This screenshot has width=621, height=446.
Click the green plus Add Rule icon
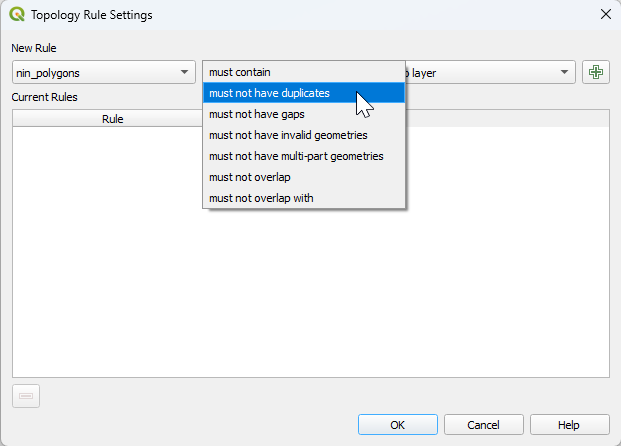[596, 72]
